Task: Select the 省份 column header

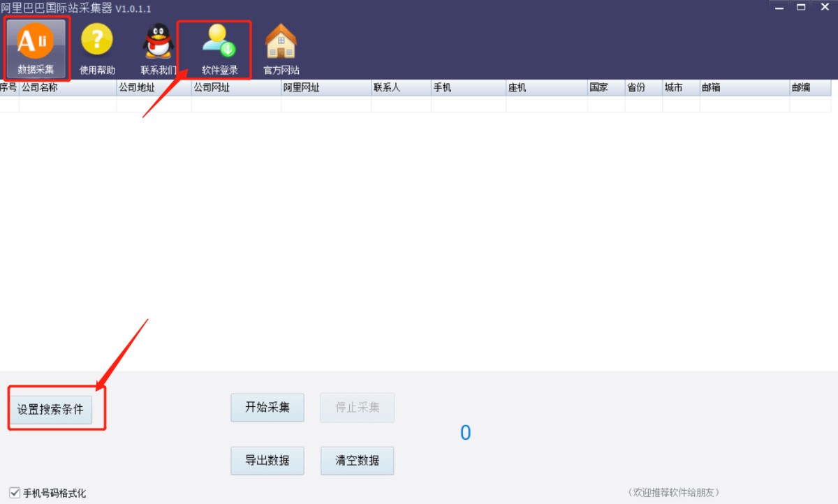Action: (x=644, y=88)
